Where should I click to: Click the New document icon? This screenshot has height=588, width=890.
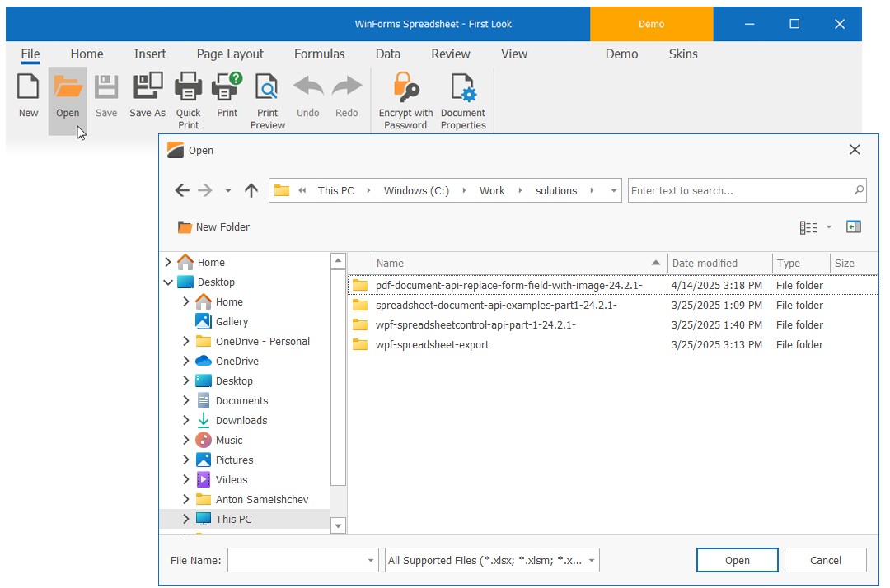pos(28,88)
